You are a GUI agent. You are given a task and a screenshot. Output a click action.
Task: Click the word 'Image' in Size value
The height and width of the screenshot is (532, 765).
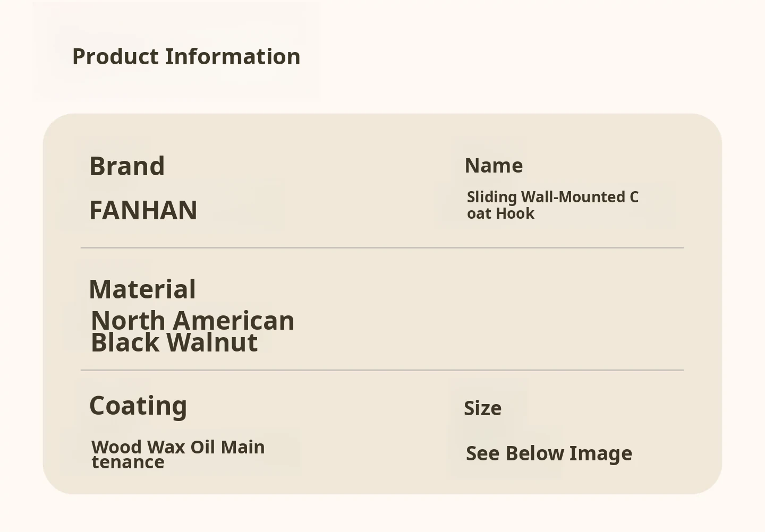click(x=601, y=453)
